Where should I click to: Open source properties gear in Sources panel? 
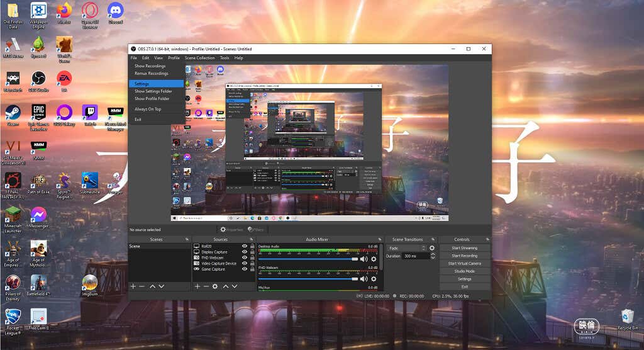pos(215,286)
